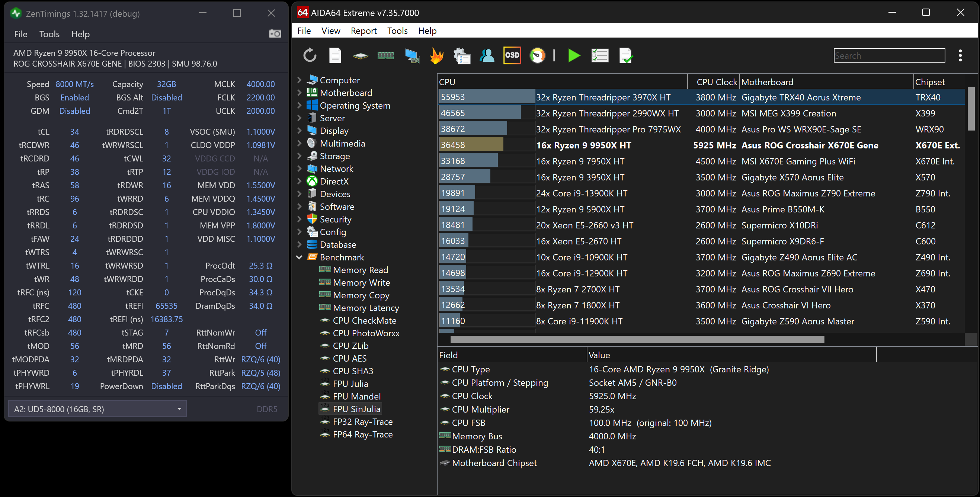The height and width of the screenshot is (497, 980).
Task: Start benchmark with green play button
Action: 574,55
